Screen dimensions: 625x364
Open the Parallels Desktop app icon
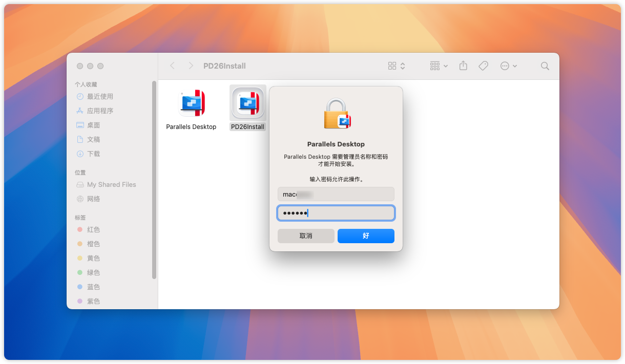tap(191, 103)
